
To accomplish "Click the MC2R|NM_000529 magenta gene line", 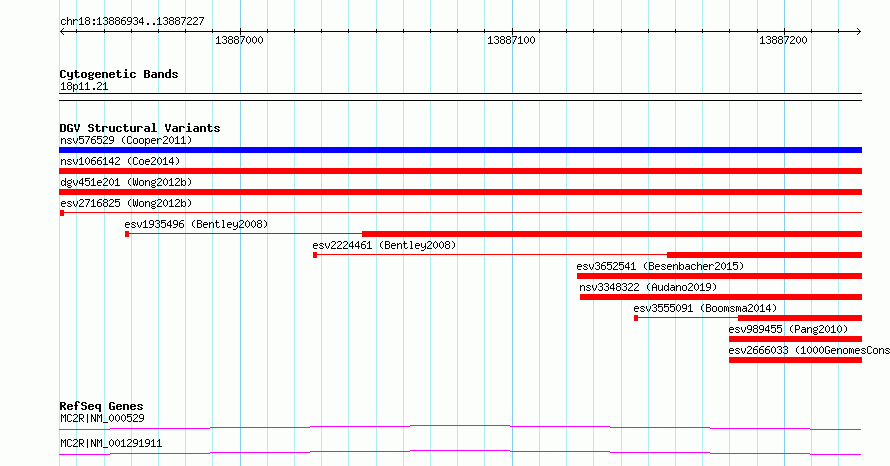I will (x=460, y=427).
